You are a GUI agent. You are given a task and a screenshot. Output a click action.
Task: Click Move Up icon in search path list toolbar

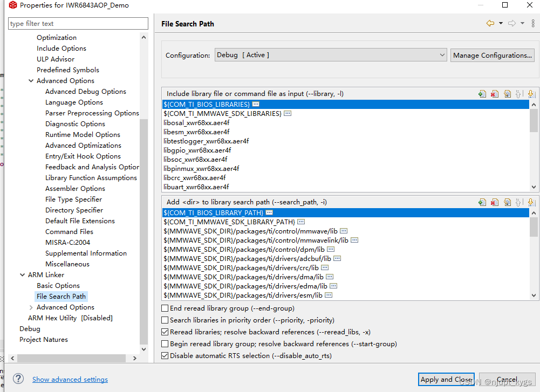coord(518,202)
